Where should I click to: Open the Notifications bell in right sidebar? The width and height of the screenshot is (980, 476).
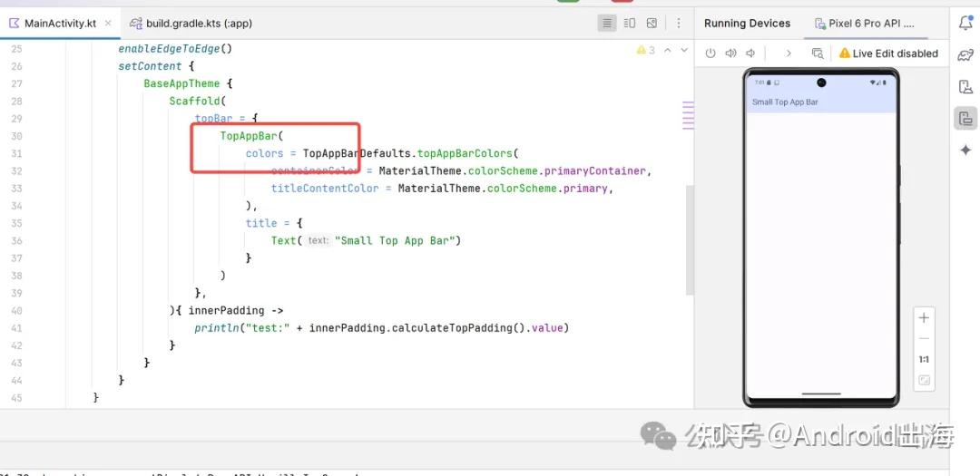tap(965, 24)
